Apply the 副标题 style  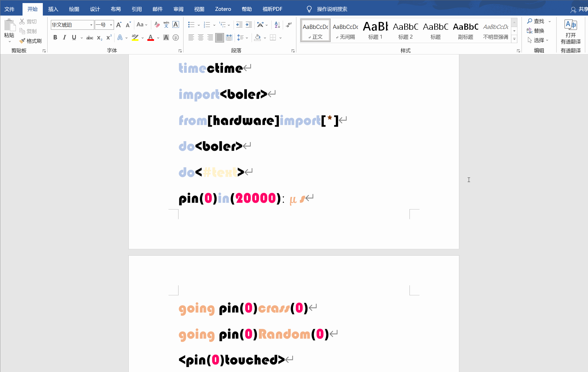[465, 31]
